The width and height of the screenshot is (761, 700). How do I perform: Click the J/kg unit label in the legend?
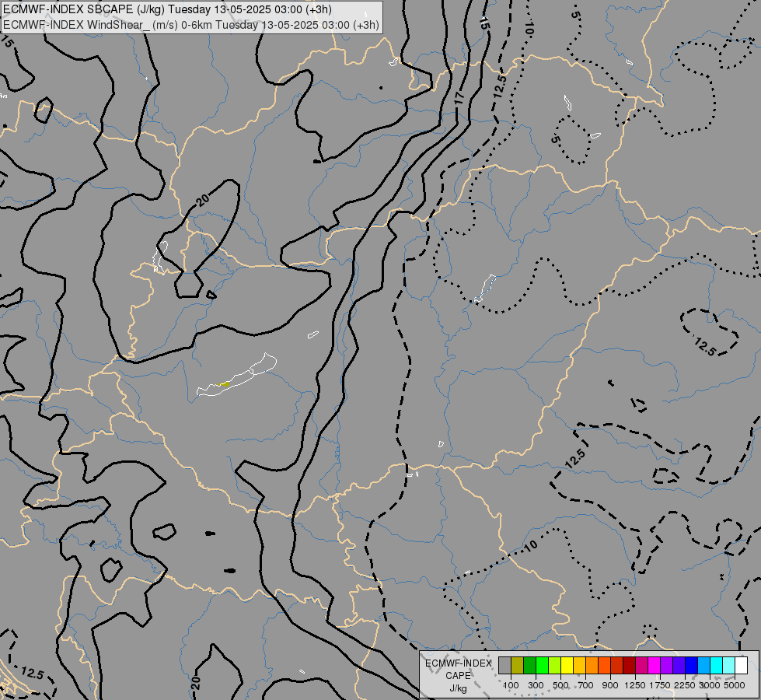point(458,689)
